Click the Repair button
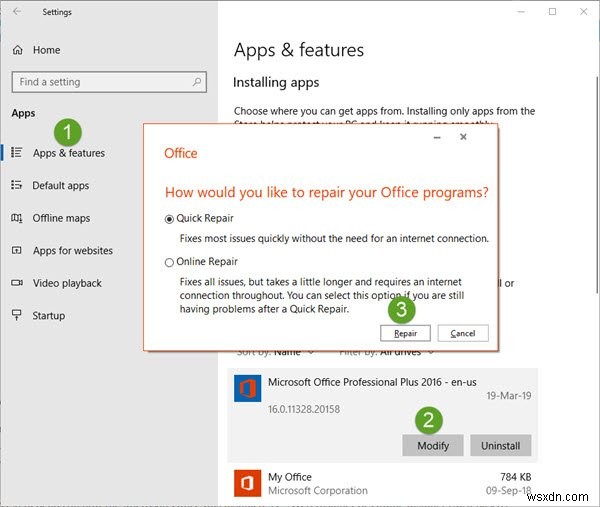Screen dimensions: 600x507 (x=405, y=333)
